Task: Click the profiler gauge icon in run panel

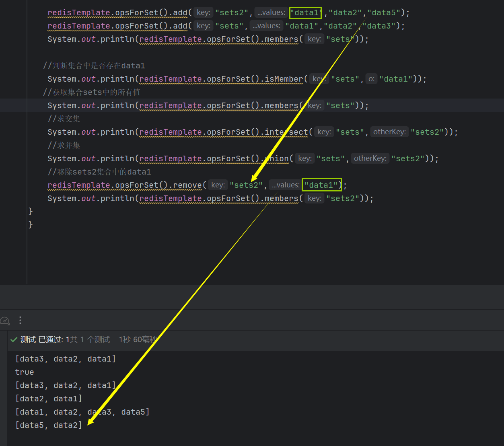Action: coord(5,321)
